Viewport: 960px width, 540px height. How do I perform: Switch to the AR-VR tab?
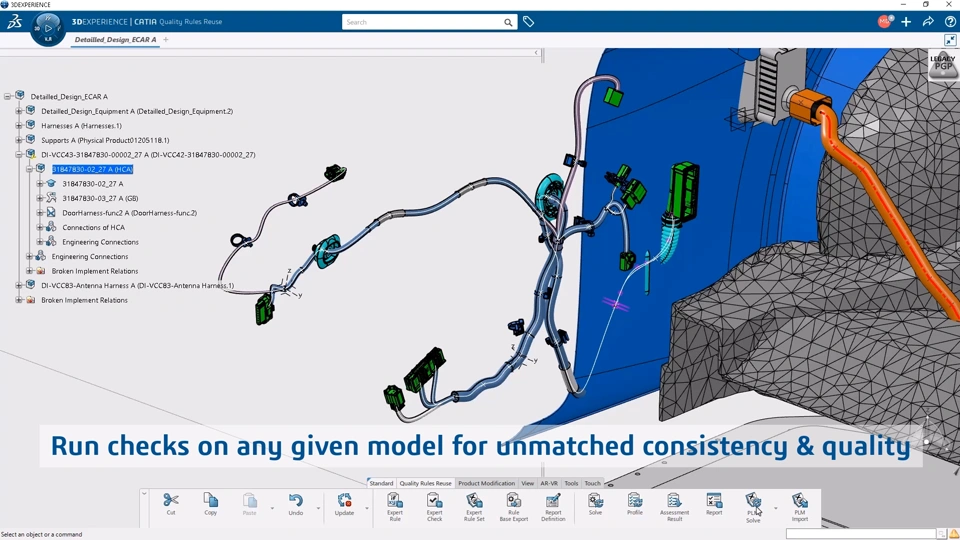click(x=549, y=483)
